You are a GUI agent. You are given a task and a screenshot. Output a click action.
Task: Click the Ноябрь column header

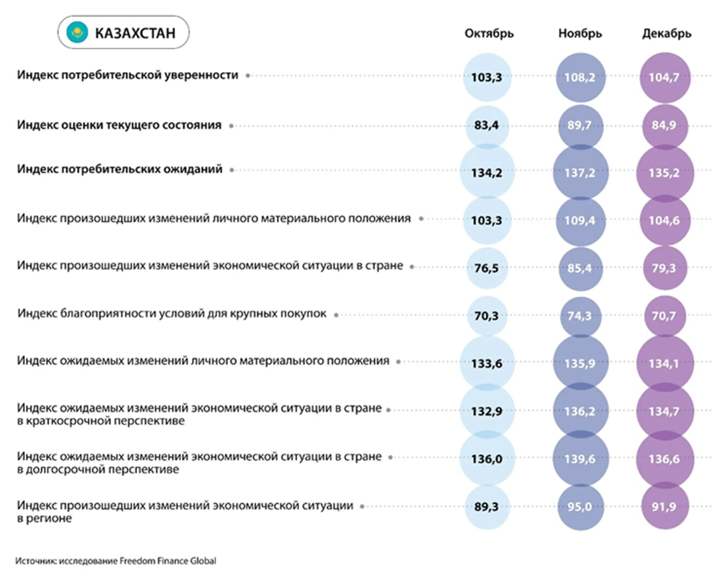click(580, 33)
